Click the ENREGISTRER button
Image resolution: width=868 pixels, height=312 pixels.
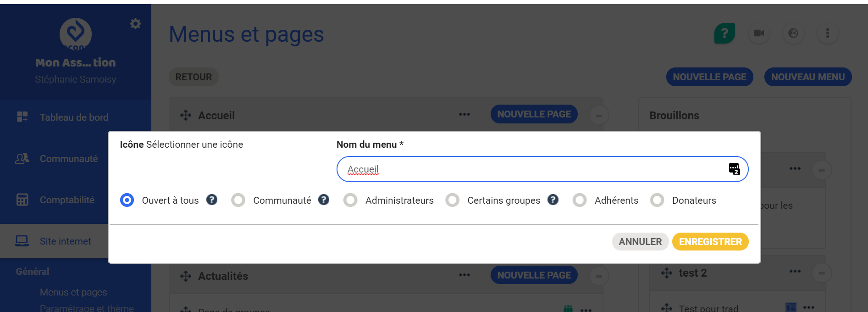(x=710, y=242)
